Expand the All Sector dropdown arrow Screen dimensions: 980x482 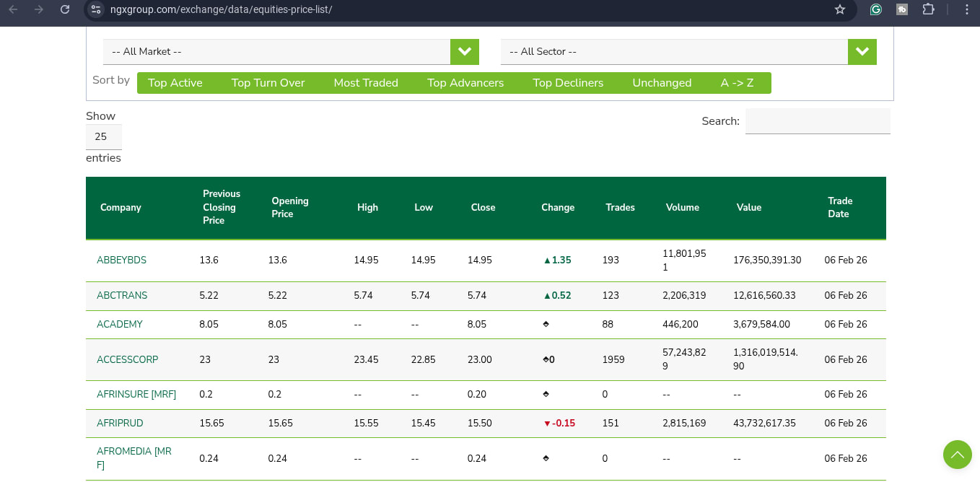point(862,52)
